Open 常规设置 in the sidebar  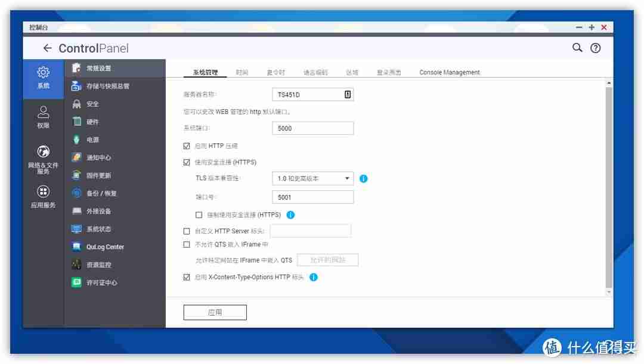pos(115,68)
